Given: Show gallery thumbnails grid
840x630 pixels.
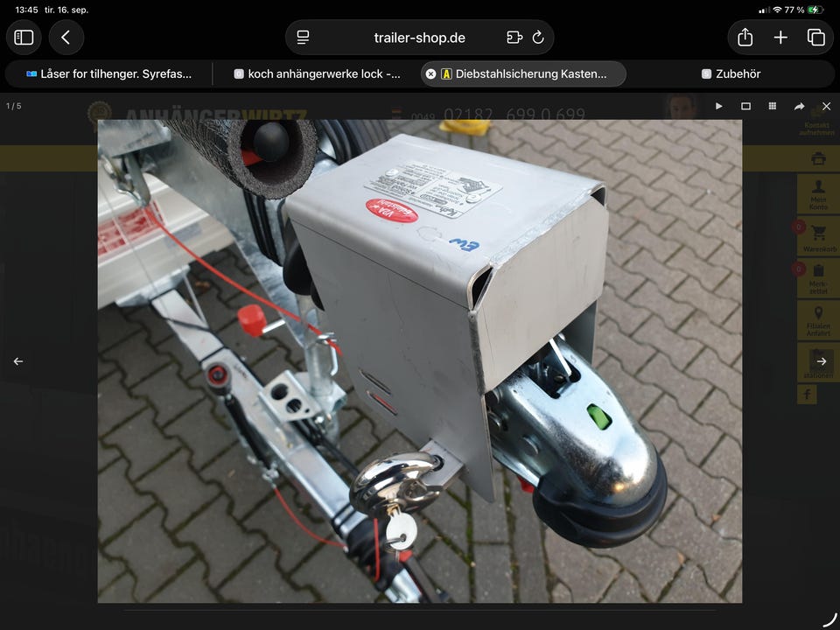Looking at the screenshot, I should pos(773,106).
